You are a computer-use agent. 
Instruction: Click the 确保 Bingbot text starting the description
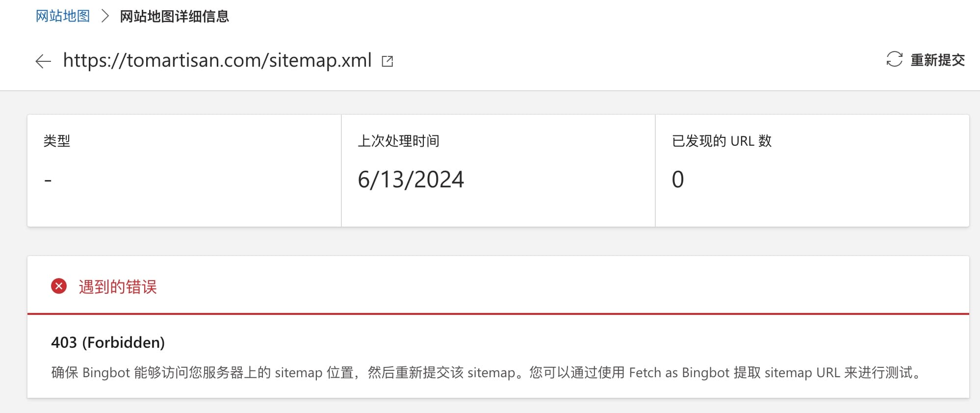click(x=91, y=373)
